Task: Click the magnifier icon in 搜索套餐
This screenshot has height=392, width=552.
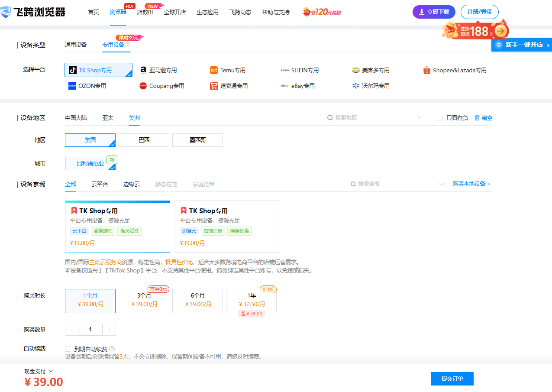Action: 353,184
